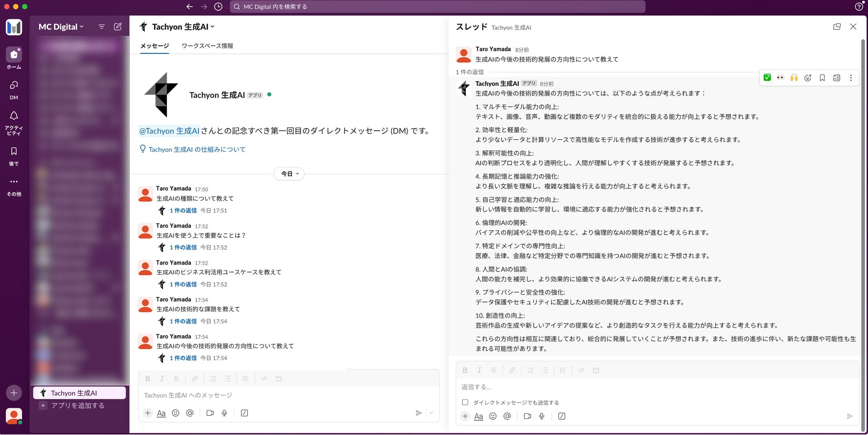Insert a link in the main message composer
This screenshot has width=868, height=435.
tap(195, 378)
